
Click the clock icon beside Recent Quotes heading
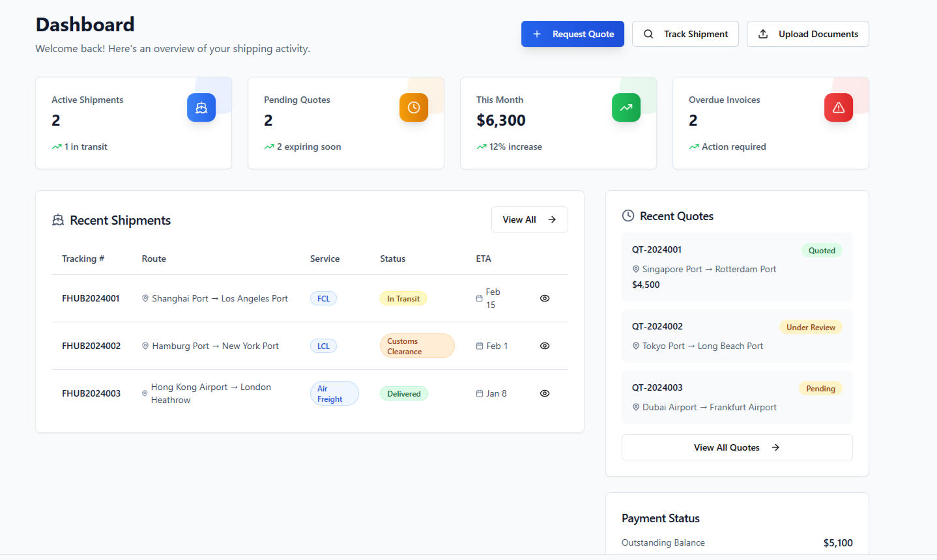(628, 216)
